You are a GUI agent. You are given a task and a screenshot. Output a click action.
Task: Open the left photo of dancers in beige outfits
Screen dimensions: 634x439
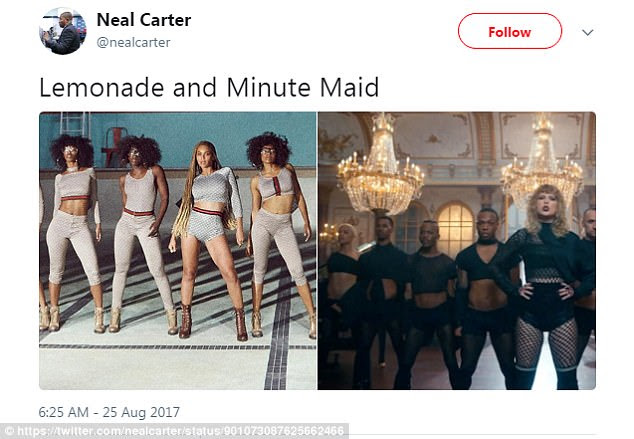tap(178, 251)
